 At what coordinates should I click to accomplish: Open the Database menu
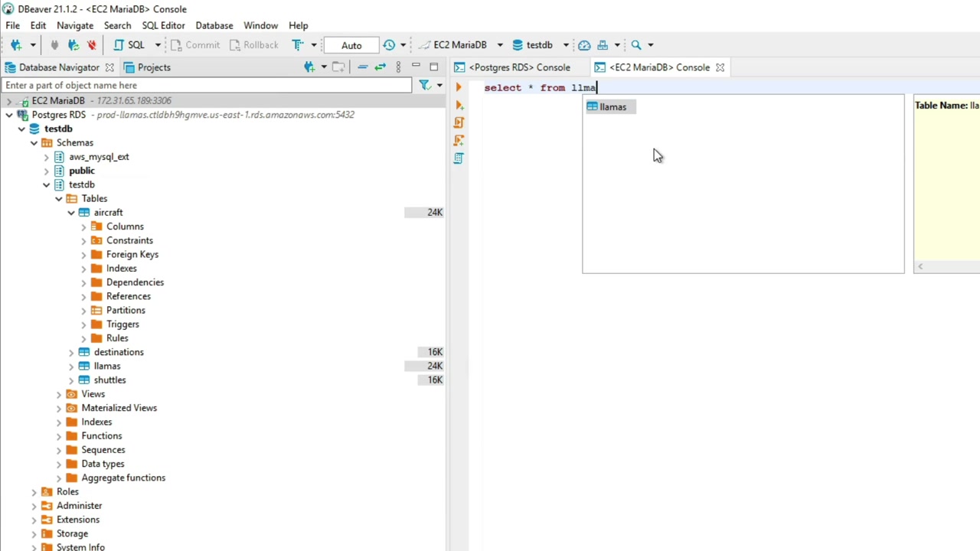(x=214, y=25)
